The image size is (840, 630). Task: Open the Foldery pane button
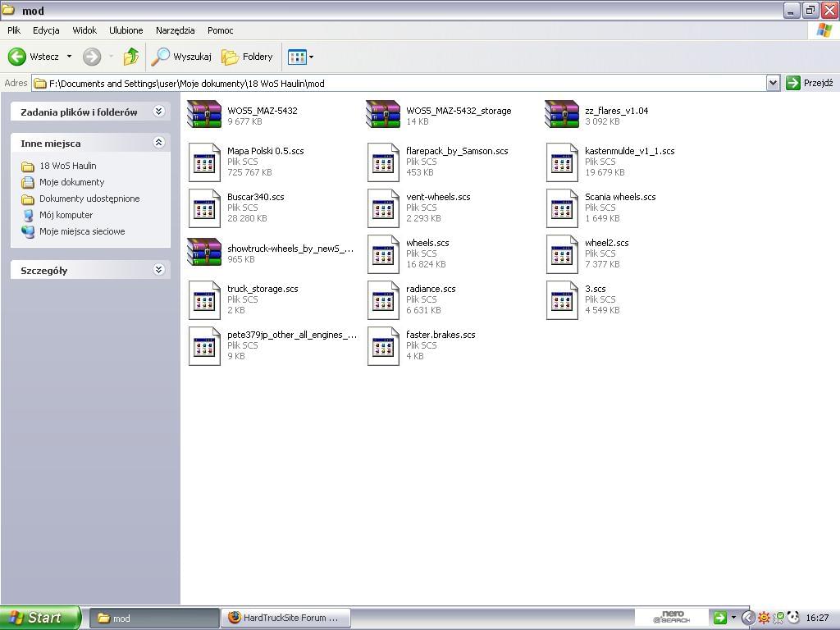click(x=247, y=57)
